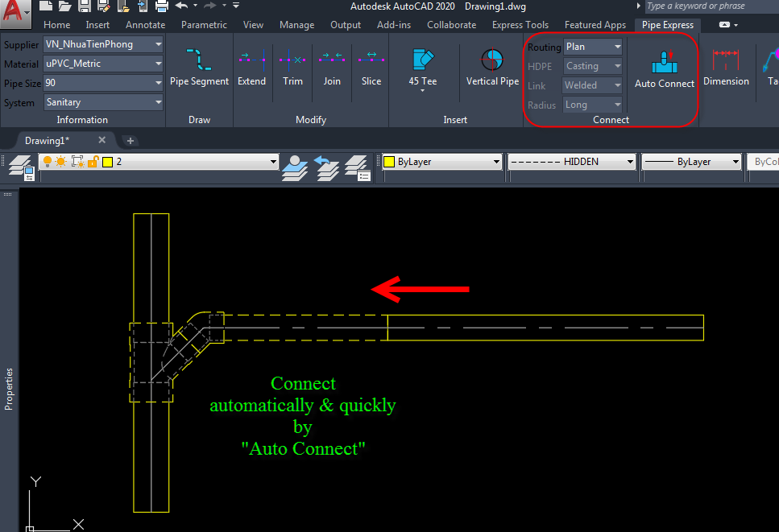
Task: Click Make Object's Layer Current icon
Action: pos(295,167)
